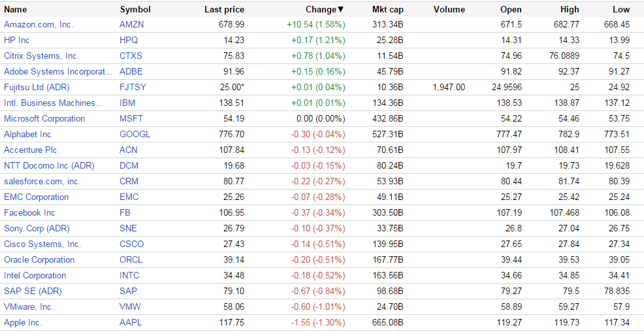Sort table by Last price header

pos(224,9)
